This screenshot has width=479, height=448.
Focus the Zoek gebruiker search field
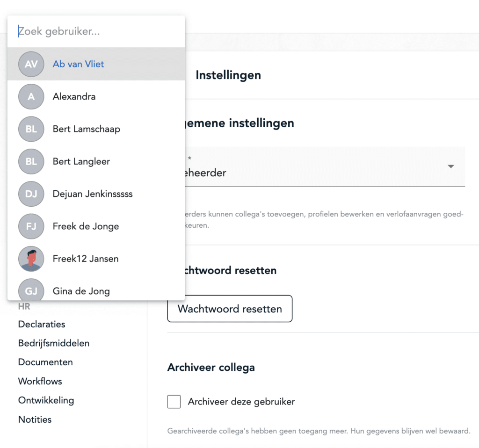tap(96, 31)
